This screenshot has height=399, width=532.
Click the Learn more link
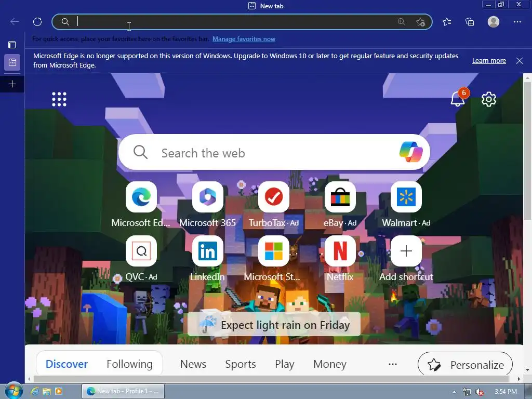[x=489, y=60]
